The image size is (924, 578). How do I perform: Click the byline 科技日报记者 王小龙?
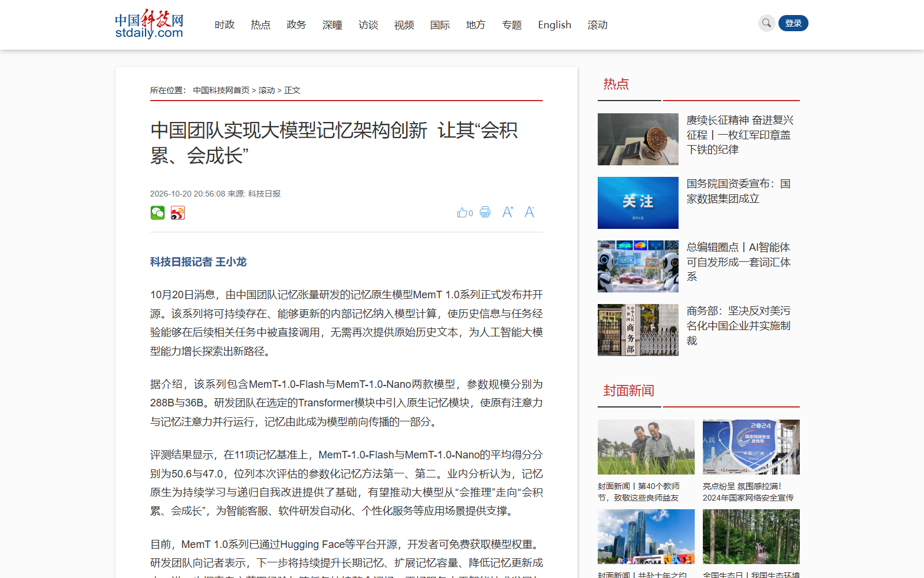click(199, 262)
